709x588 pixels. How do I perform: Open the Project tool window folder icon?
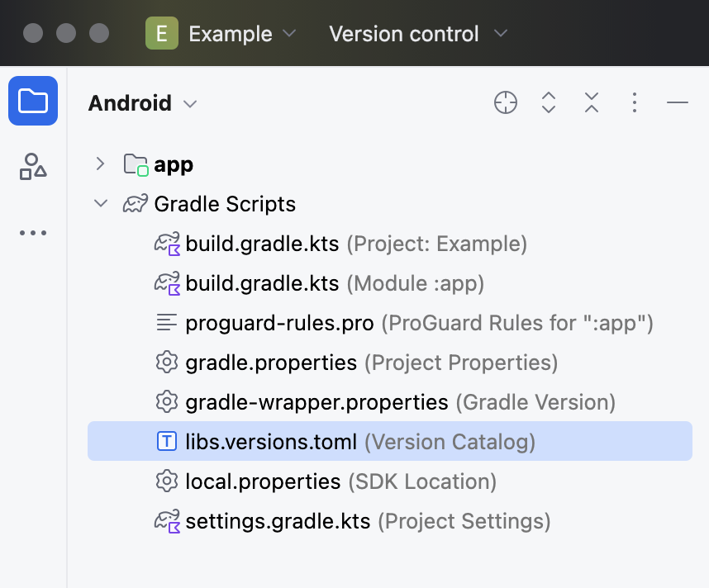33,101
